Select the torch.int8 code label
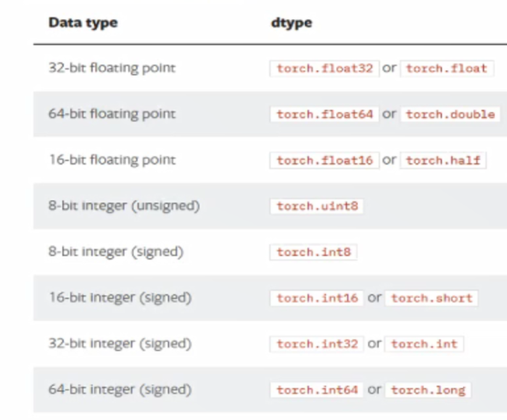This screenshot has height=420, width=507. (x=314, y=252)
